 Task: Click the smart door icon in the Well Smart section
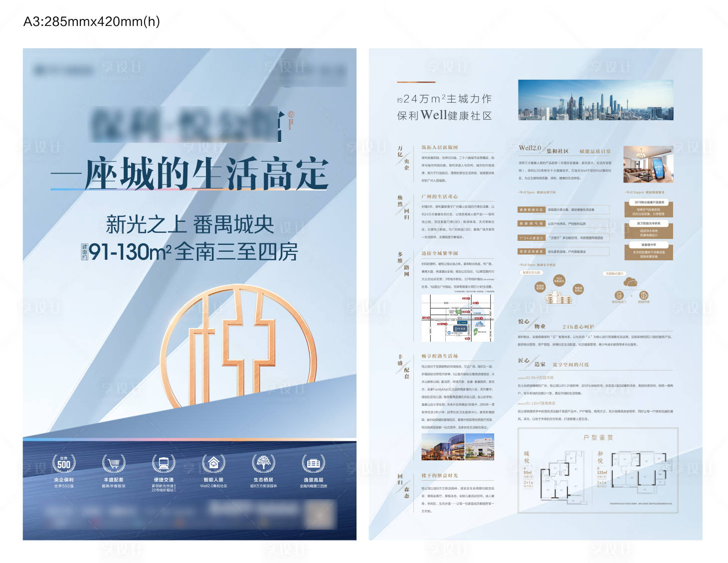click(x=619, y=295)
